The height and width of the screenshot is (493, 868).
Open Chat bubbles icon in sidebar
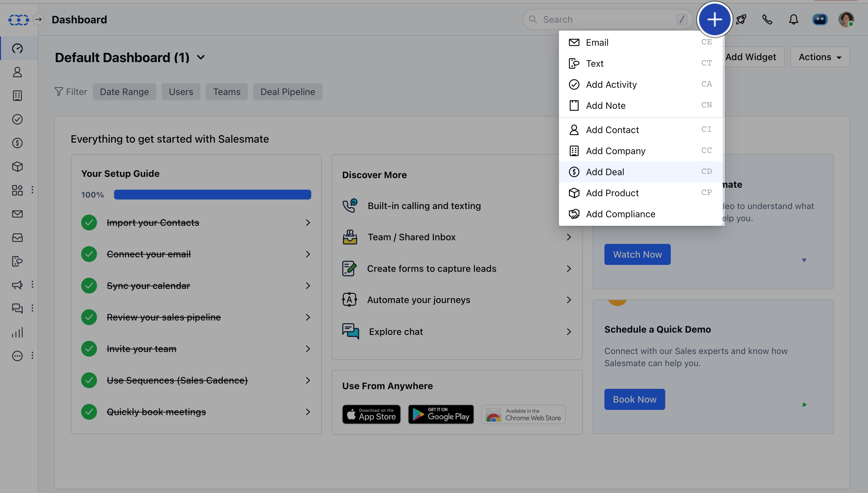[18, 308]
